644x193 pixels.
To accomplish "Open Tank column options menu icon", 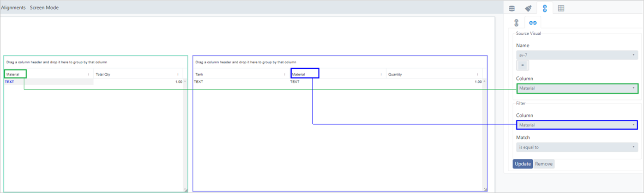I will pos(285,74).
